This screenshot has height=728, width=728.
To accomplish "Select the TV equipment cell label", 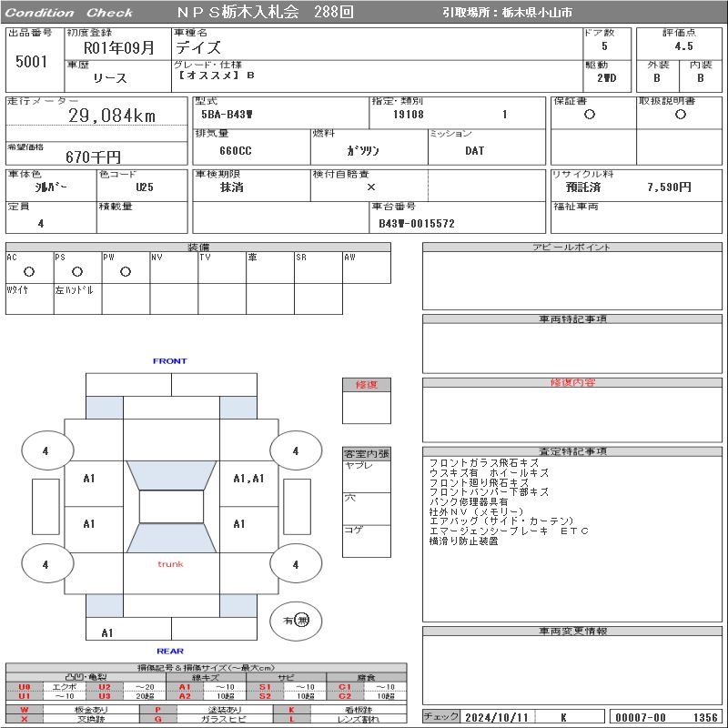I will [x=205, y=258].
